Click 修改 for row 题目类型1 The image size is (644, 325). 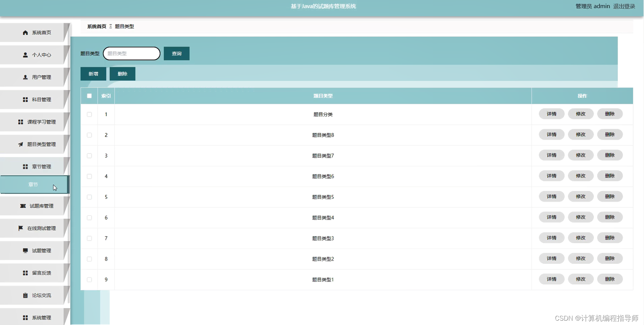click(581, 279)
